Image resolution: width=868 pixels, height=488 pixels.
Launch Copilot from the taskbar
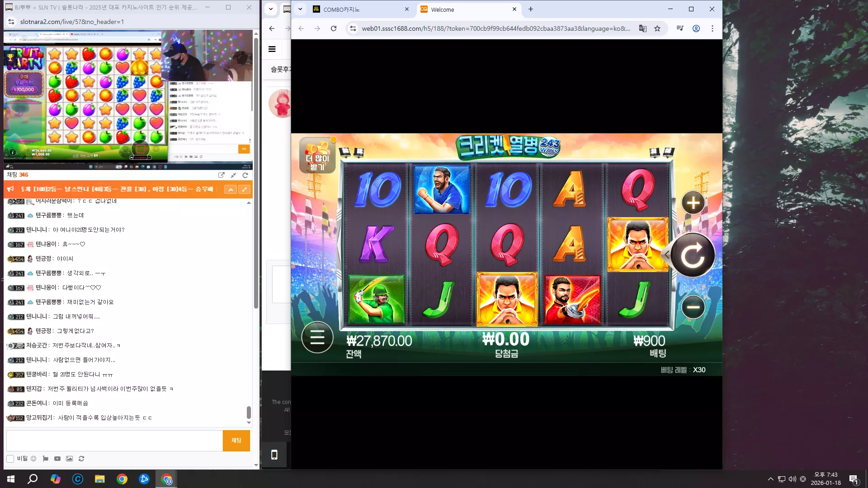55,479
